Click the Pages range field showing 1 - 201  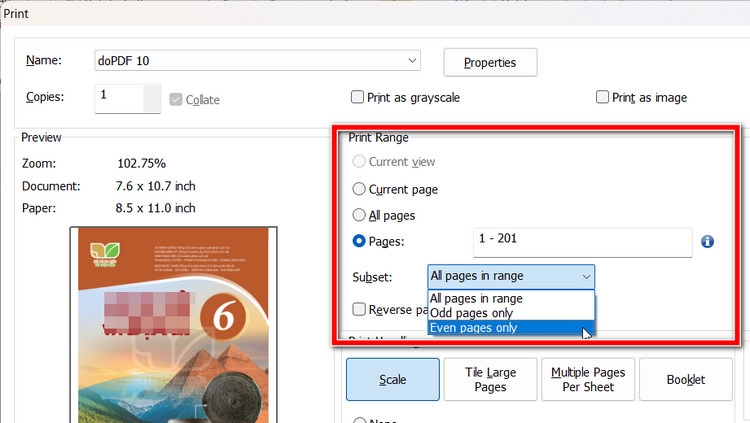click(x=583, y=243)
